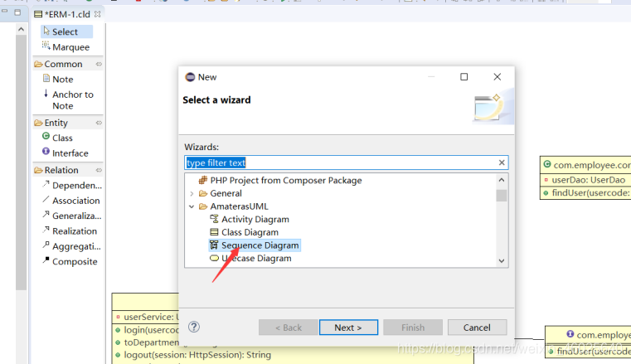631x364 pixels.
Task: Select login(usercode method in diagram
Action: 147,330
